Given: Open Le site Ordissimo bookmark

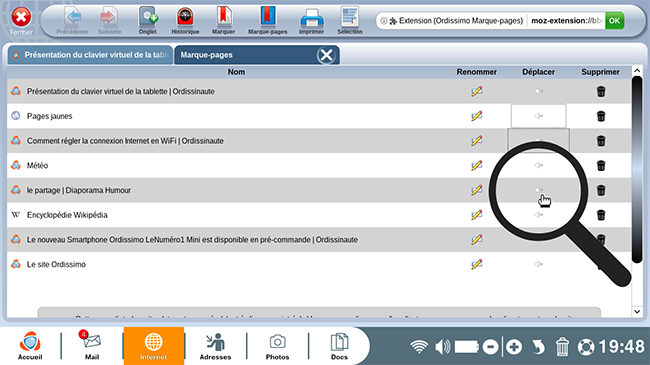Looking at the screenshot, I should click(56, 264).
